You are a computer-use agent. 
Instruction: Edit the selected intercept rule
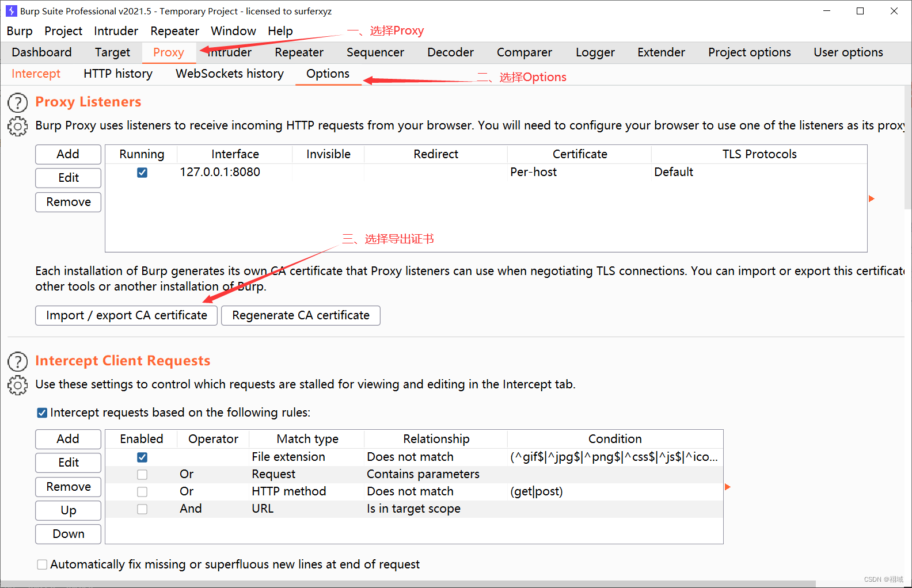point(68,463)
